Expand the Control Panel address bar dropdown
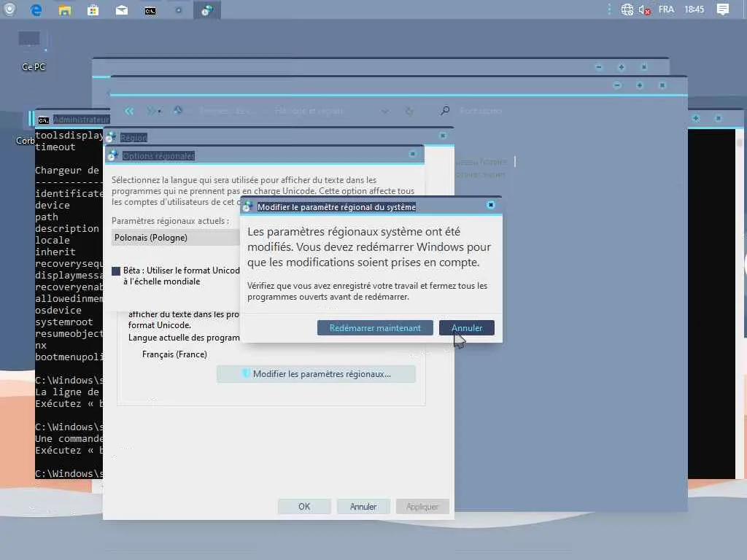 385,112
